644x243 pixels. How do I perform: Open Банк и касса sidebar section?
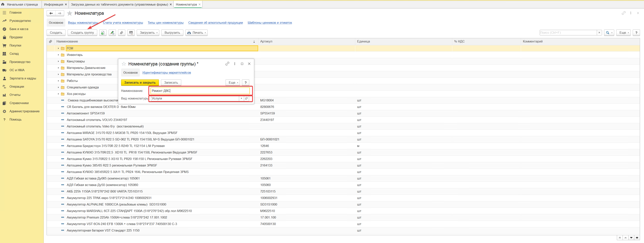pyautogui.click(x=19, y=29)
